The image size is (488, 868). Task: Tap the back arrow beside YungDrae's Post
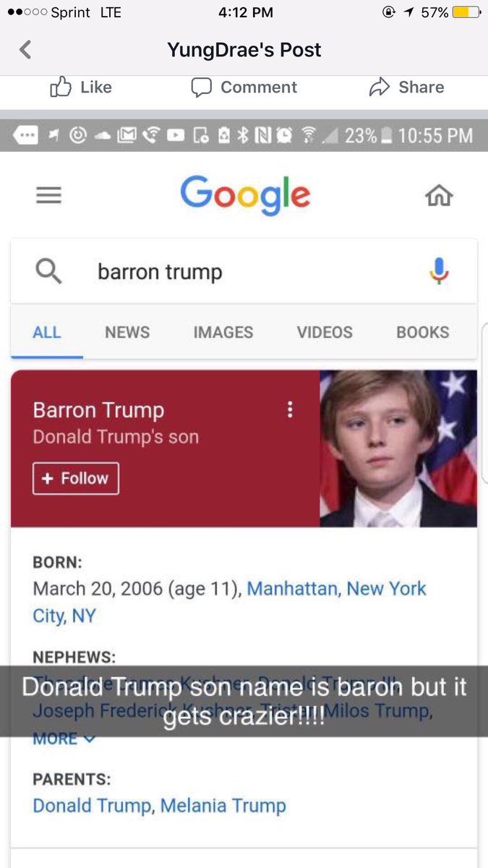(25, 50)
